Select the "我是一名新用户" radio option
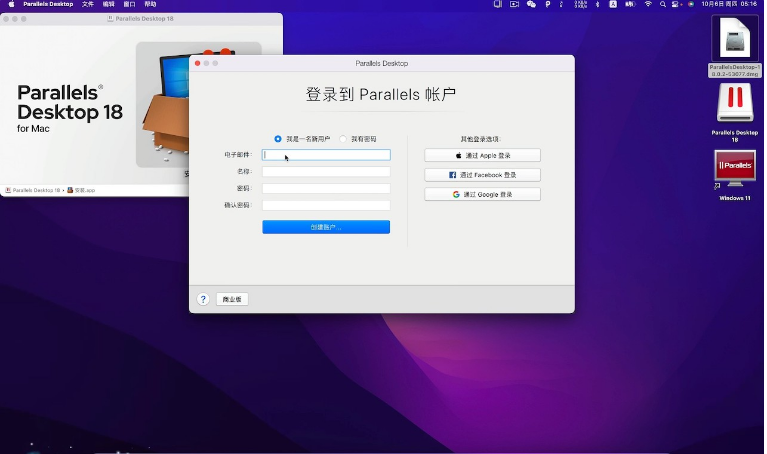 coord(278,139)
